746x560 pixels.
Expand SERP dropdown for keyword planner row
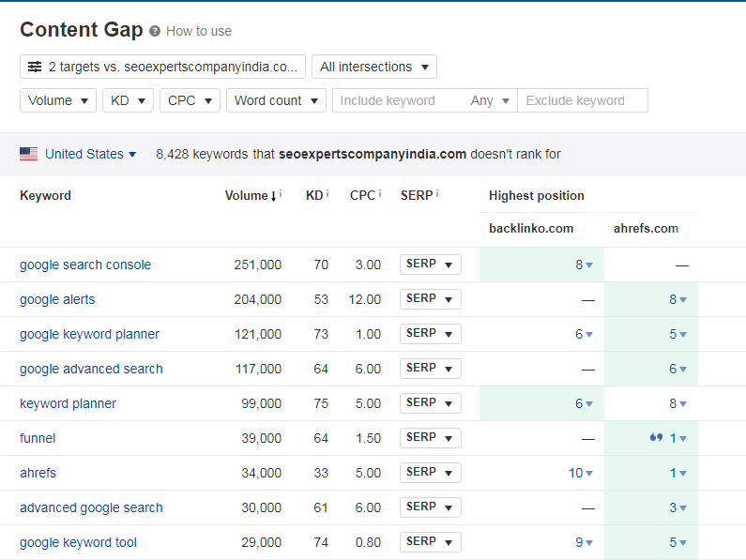[431, 403]
